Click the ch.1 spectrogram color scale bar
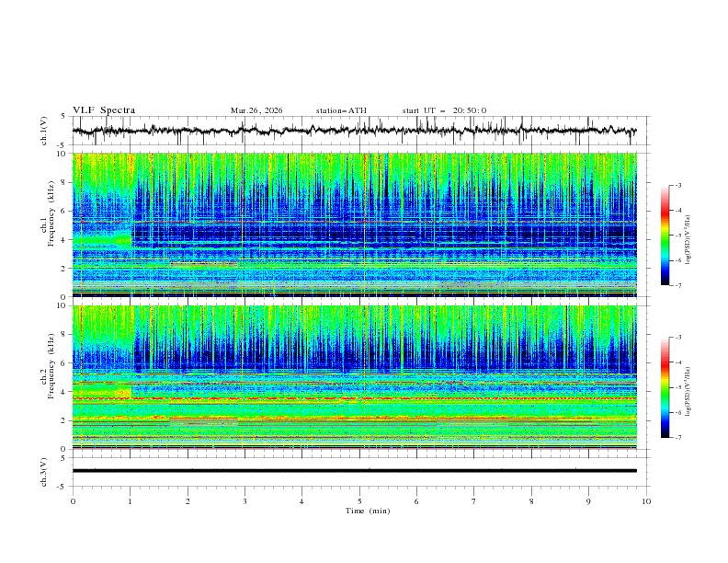The image size is (728, 563). click(665, 236)
